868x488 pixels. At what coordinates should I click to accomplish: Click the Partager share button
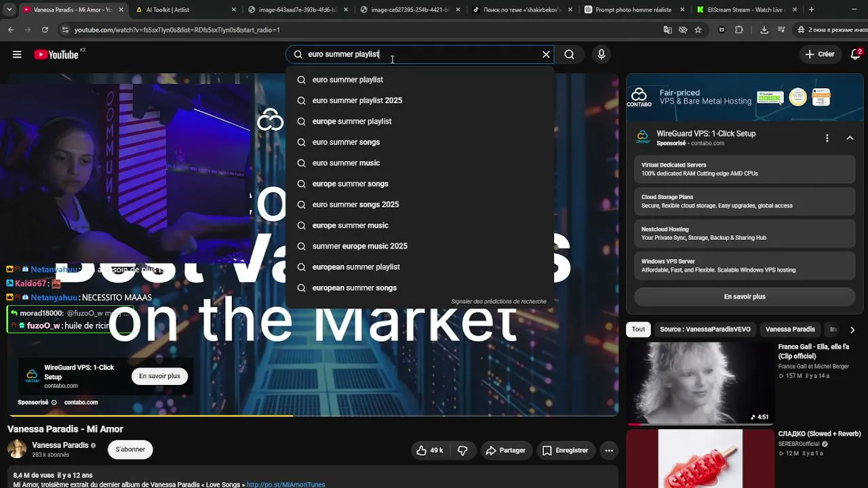point(506,450)
